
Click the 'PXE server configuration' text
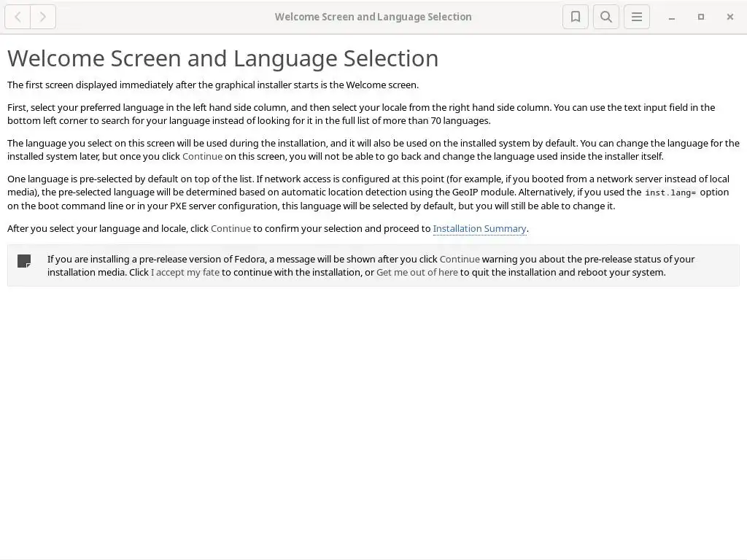click(x=223, y=206)
